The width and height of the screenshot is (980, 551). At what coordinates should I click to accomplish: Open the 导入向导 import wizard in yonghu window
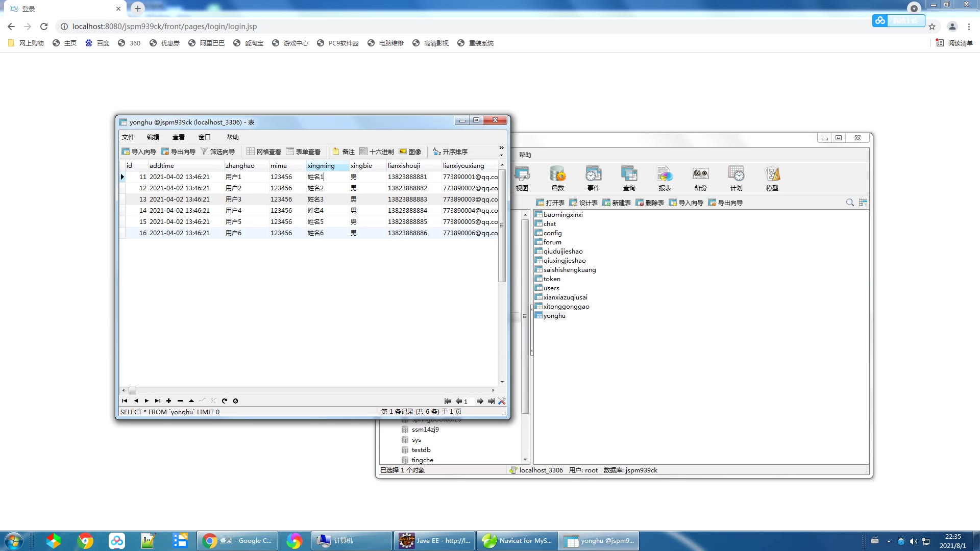139,152
